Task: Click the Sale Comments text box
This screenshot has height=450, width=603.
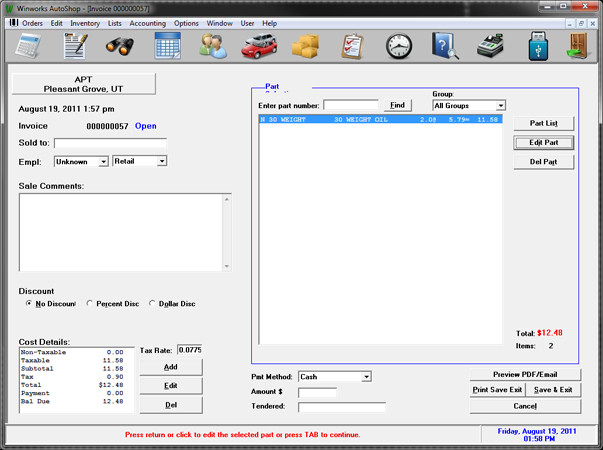Action: pos(126,232)
